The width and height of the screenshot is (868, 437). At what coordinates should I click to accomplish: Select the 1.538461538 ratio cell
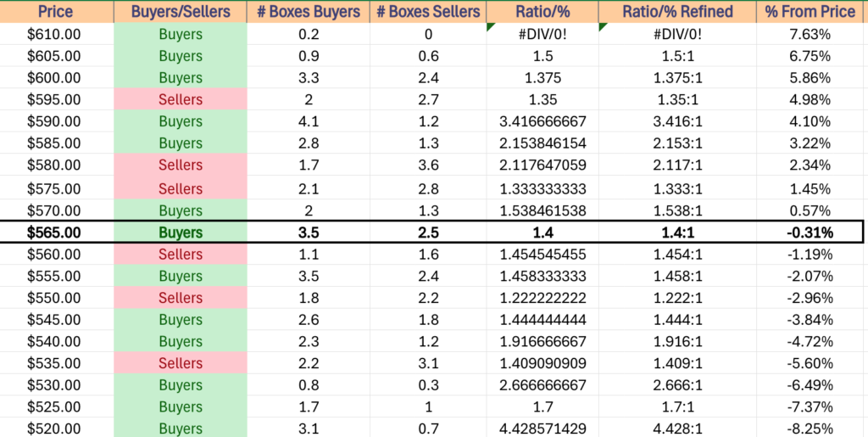542,210
